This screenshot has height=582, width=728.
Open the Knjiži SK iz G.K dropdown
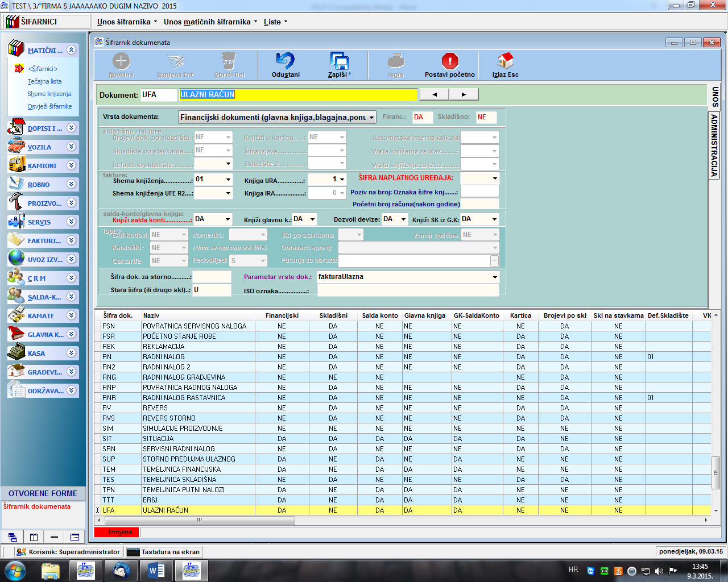click(x=495, y=219)
